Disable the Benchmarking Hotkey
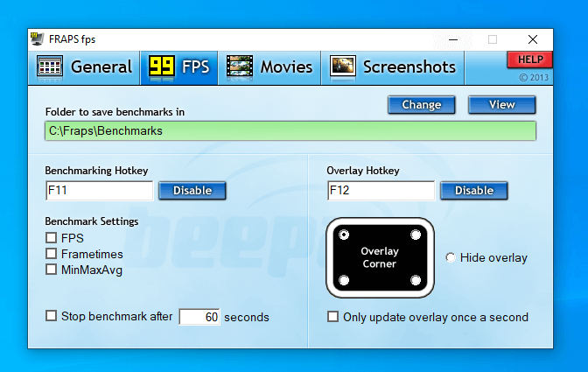Screen dimensions: 588x372 pyautogui.click(x=192, y=191)
